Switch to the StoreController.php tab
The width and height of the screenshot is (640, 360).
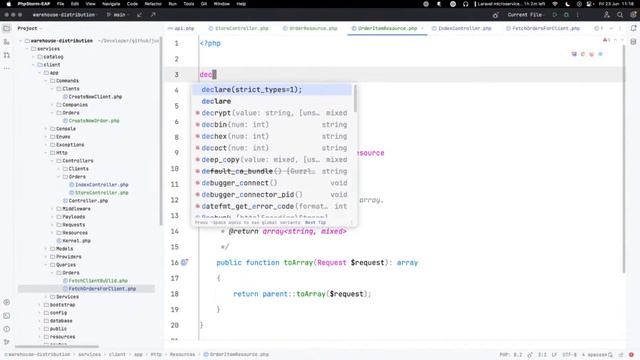(238, 28)
